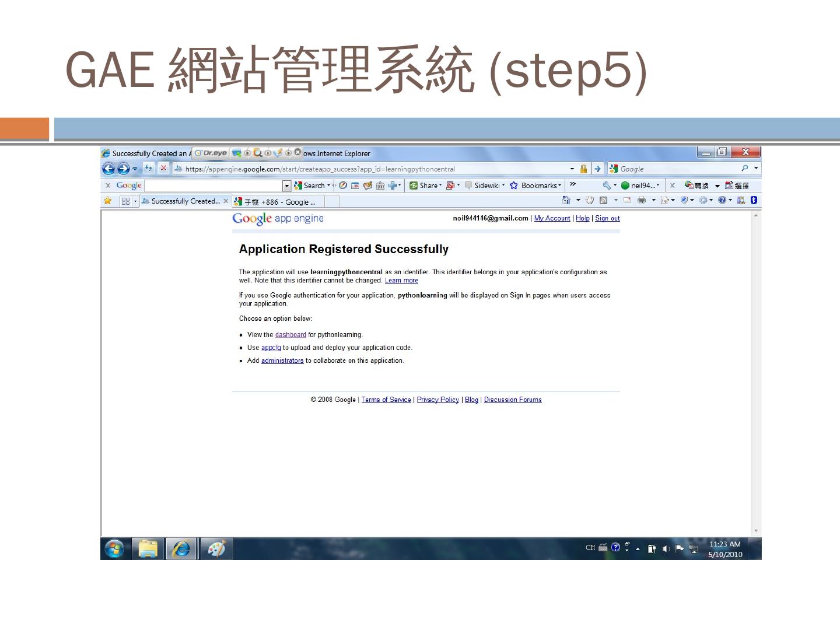Click the Google Toolbar wrench settings icon
840x630 pixels.
coord(607,185)
